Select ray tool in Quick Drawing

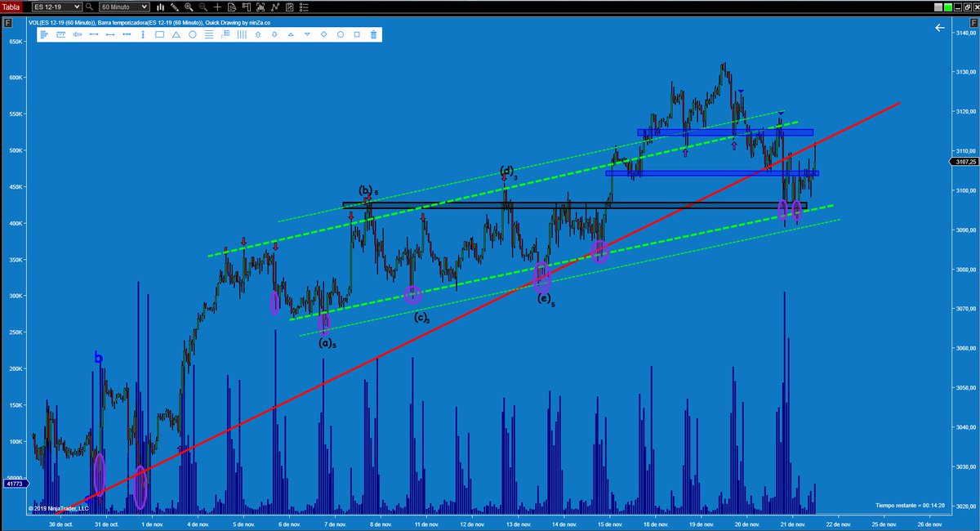coord(110,34)
